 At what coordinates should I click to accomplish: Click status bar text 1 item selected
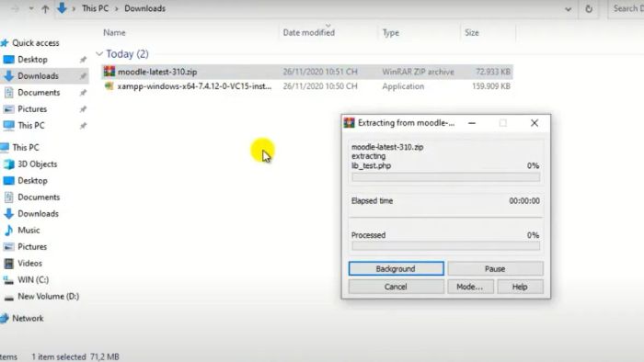(x=59, y=356)
